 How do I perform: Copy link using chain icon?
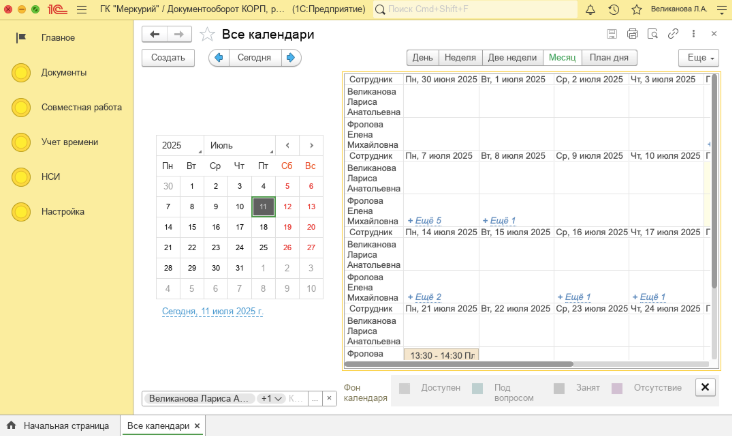click(673, 34)
